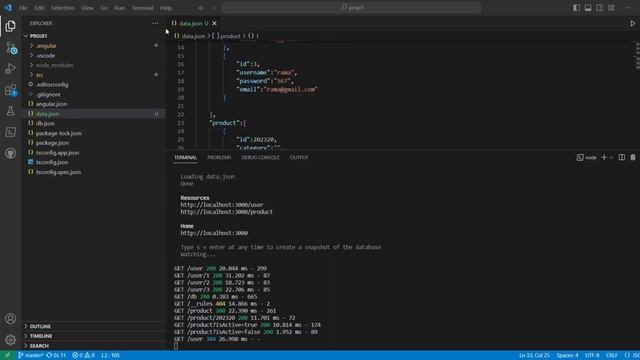Image resolution: width=640 pixels, height=360 pixels.
Task: Open the Extensions view
Action: [x=11, y=90]
